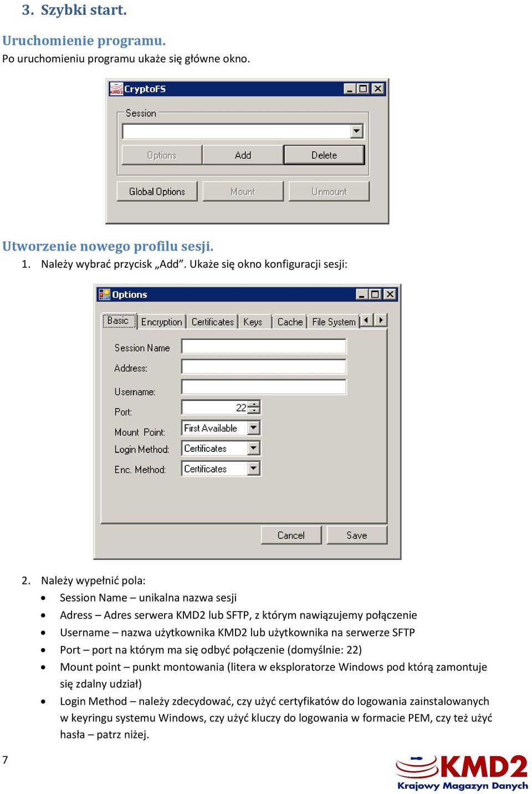This screenshot has width=532, height=794.
Task: Decrease Port value with down arrow
Action: pyautogui.click(x=254, y=411)
